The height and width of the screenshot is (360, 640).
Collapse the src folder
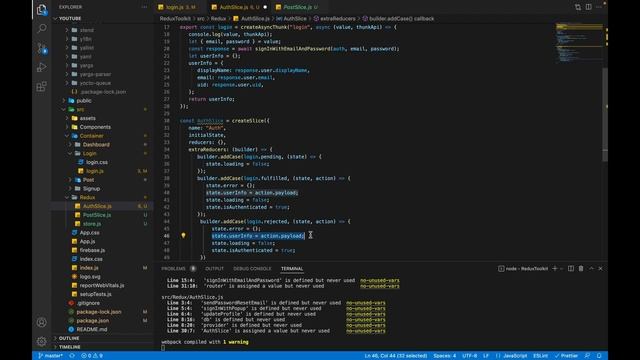pyautogui.click(x=80, y=109)
